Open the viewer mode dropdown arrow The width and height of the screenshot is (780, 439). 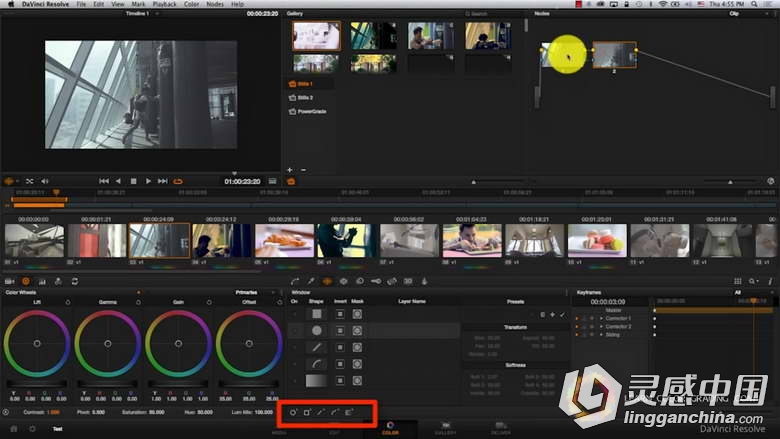pos(18,181)
